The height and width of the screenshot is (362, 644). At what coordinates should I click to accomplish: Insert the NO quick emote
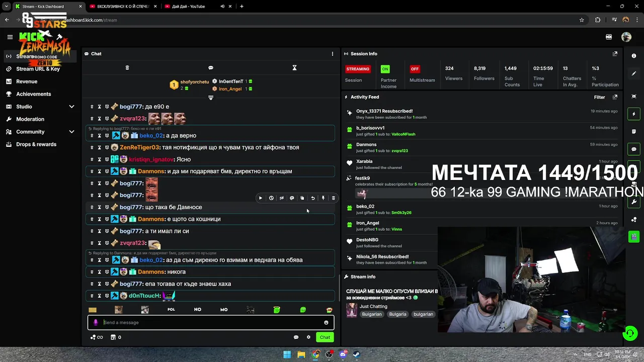(x=198, y=310)
